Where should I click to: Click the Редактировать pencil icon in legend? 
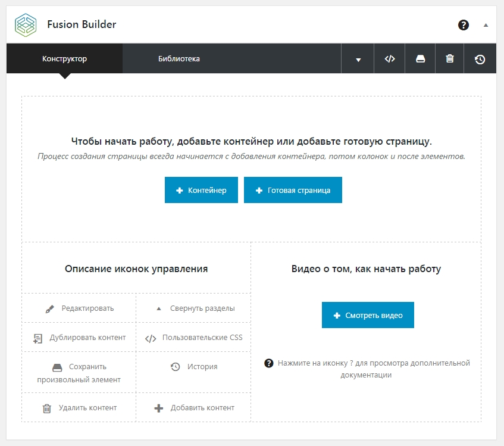click(x=50, y=309)
